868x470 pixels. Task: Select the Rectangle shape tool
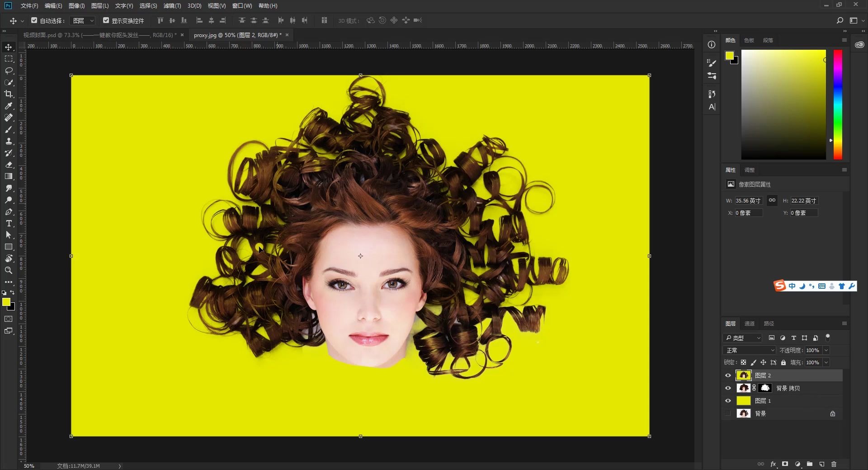click(x=9, y=247)
